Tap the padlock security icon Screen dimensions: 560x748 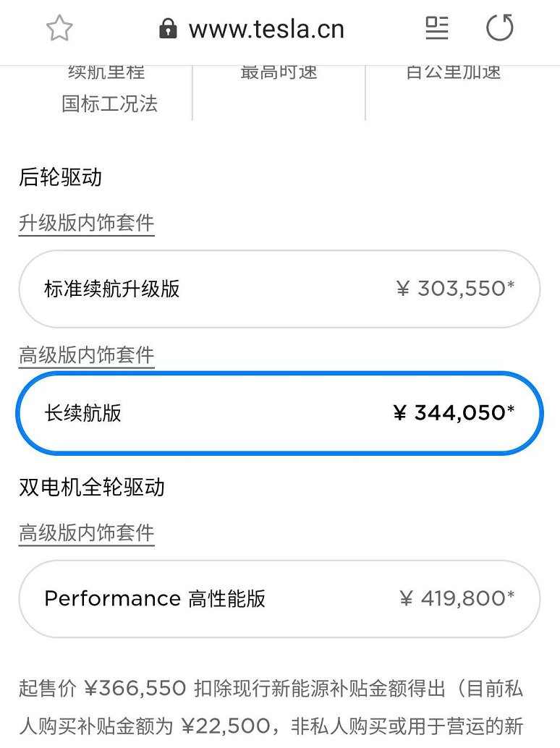click(x=168, y=29)
